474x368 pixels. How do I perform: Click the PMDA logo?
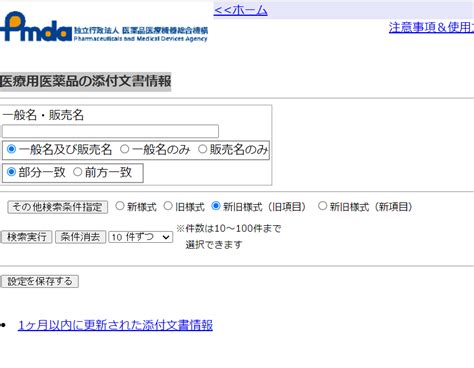(x=104, y=27)
